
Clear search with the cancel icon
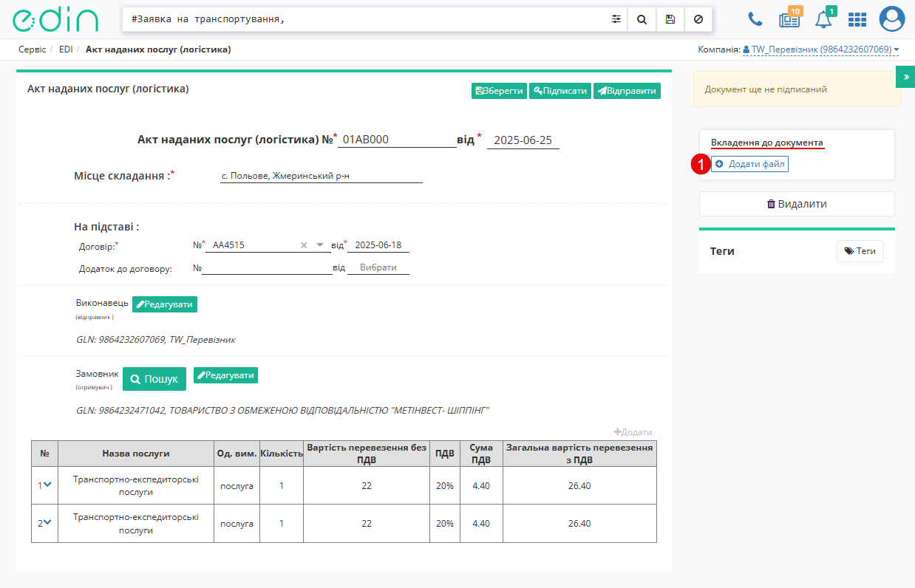pos(698,19)
